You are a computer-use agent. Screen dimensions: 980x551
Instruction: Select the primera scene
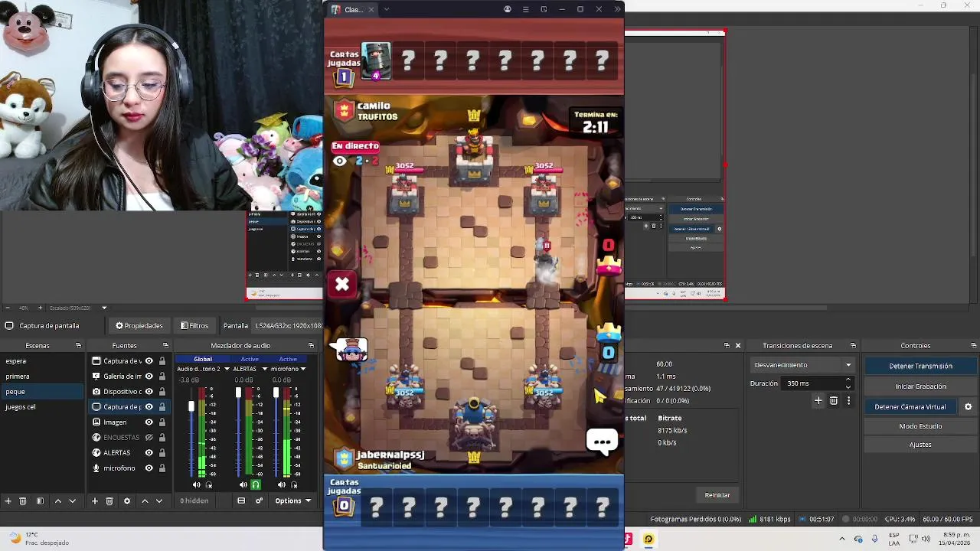click(x=41, y=376)
